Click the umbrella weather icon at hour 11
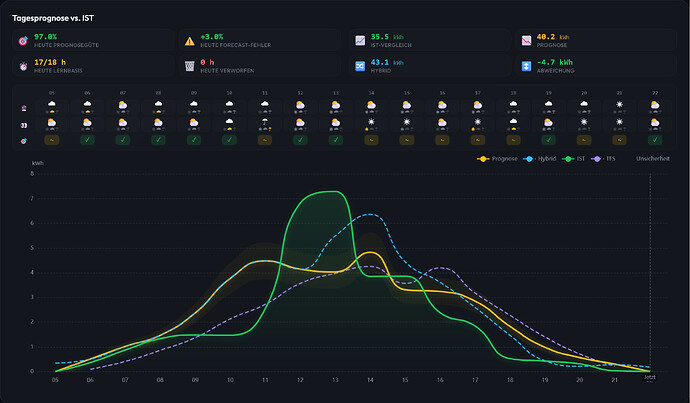Viewport: 690px width, 403px height. click(265, 122)
